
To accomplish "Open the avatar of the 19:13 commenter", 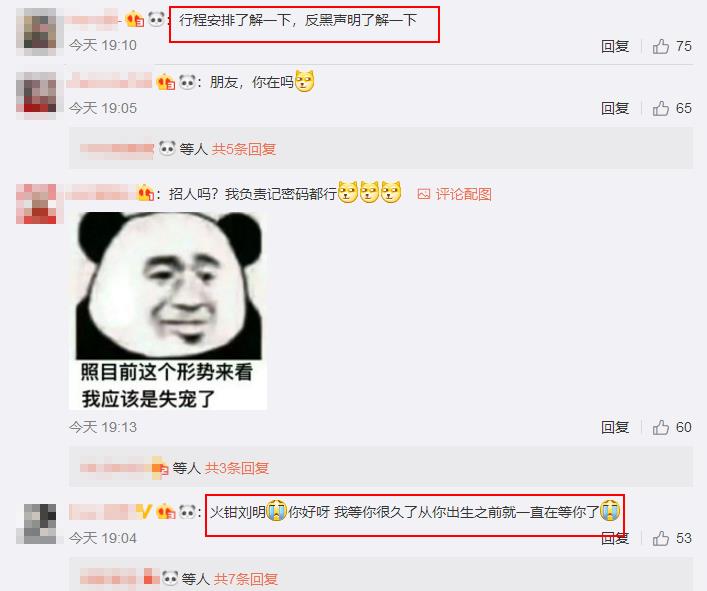I will (x=37, y=203).
